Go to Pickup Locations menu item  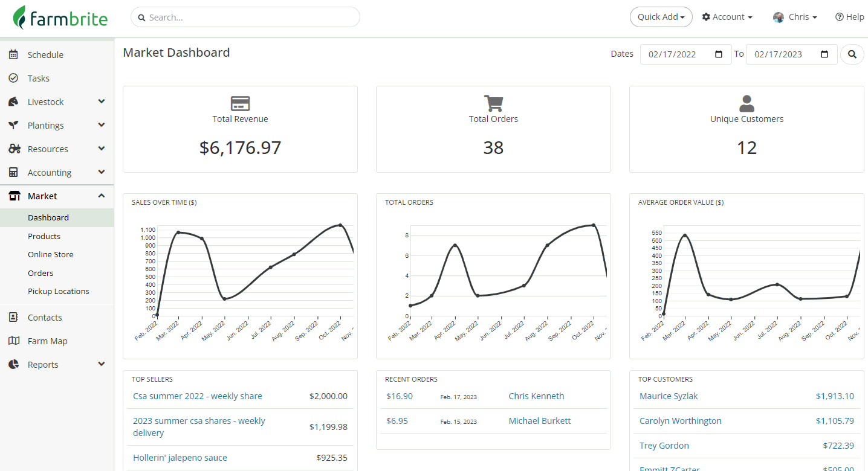point(59,291)
